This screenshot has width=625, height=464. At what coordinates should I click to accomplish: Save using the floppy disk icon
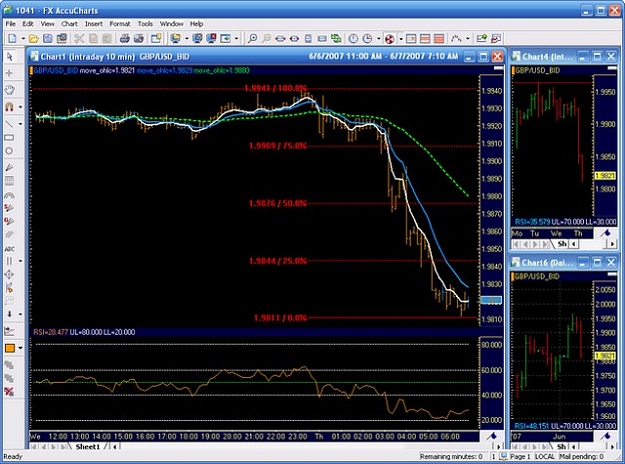(48, 39)
